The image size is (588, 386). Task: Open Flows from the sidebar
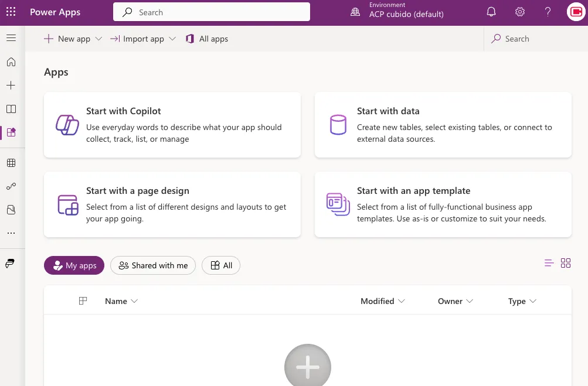pos(11,186)
